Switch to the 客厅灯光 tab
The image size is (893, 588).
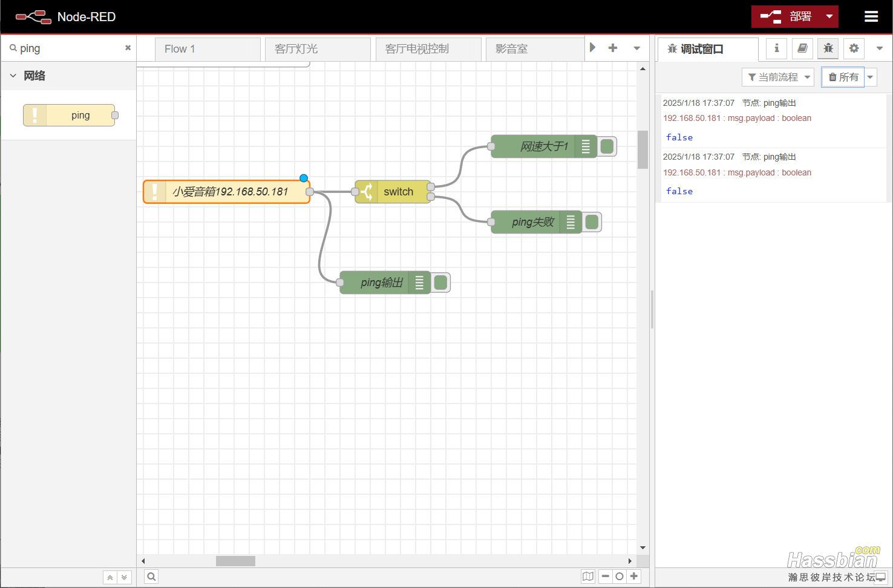click(x=318, y=49)
